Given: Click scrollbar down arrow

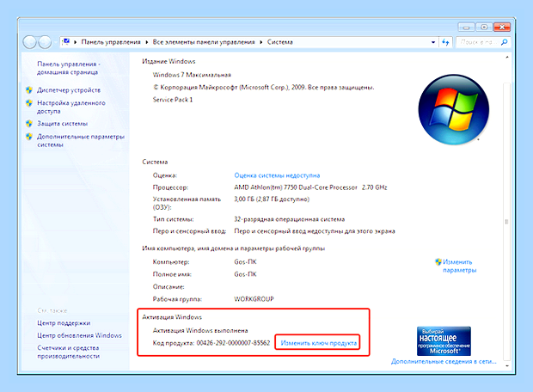Looking at the screenshot, I should tap(507, 366).
